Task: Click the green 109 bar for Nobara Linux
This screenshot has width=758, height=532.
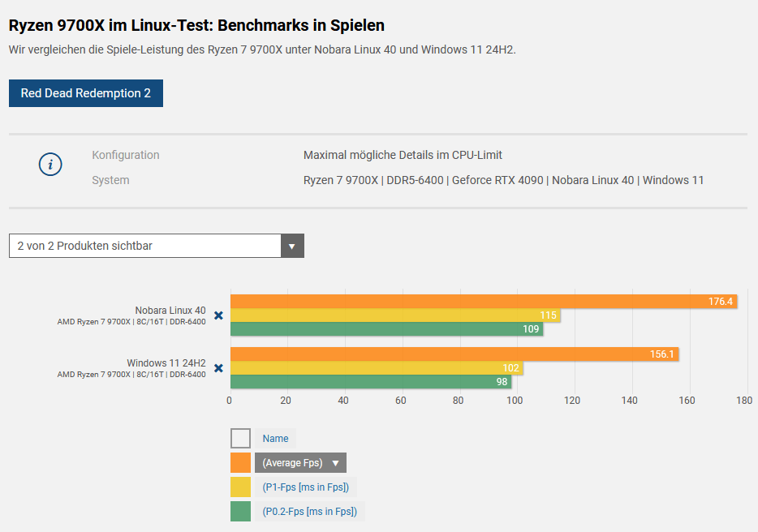Action: click(x=387, y=329)
